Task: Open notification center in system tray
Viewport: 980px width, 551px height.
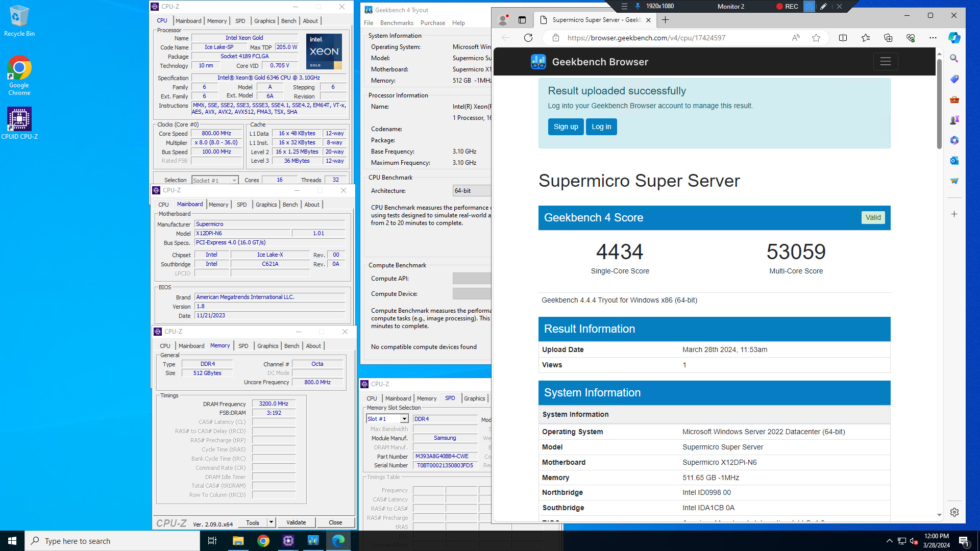Action: (x=964, y=541)
